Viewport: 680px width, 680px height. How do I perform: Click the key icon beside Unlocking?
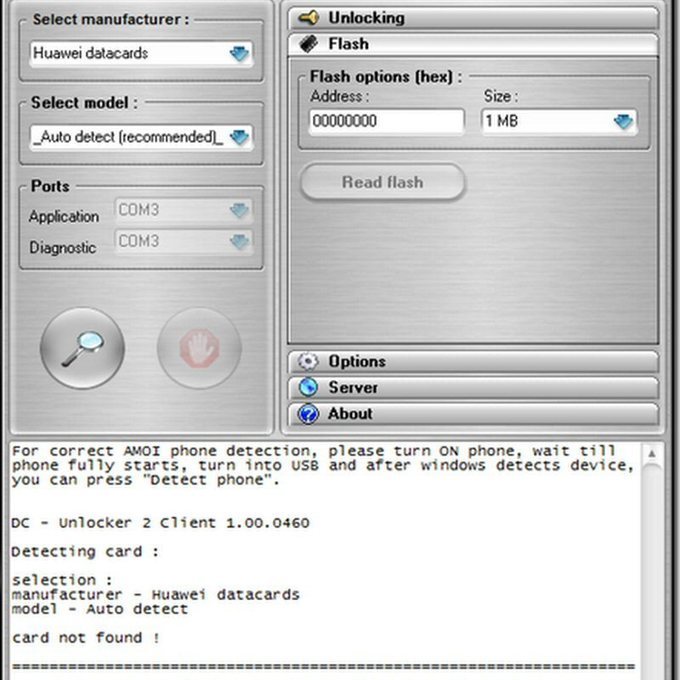[x=309, y=18]
